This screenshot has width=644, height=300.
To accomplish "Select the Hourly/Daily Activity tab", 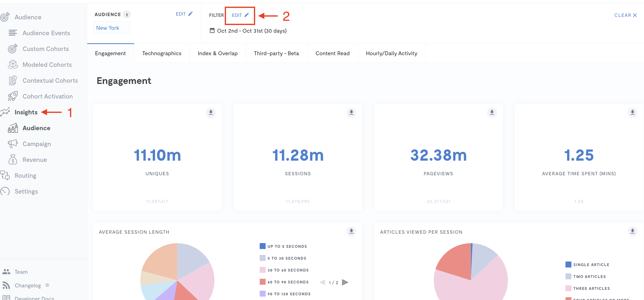I will [391, 53].
